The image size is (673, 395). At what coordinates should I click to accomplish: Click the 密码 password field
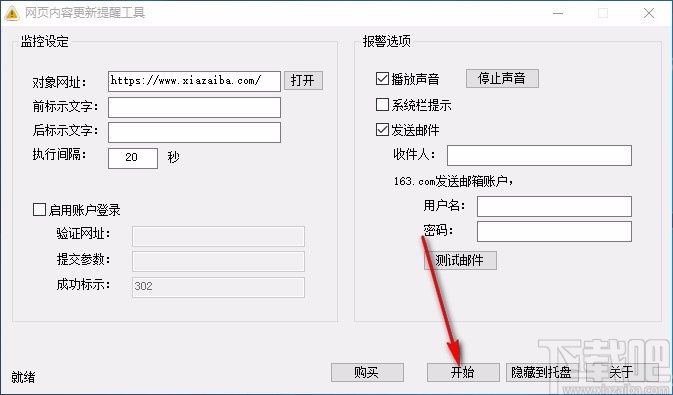(x=554, y=231)
